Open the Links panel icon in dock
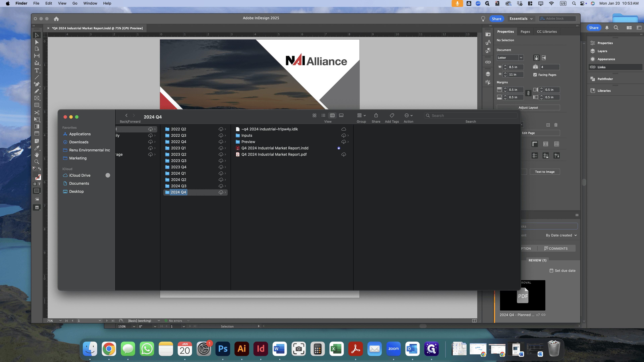The width and height of the screenshot is (644, 362). click(488, 62)
